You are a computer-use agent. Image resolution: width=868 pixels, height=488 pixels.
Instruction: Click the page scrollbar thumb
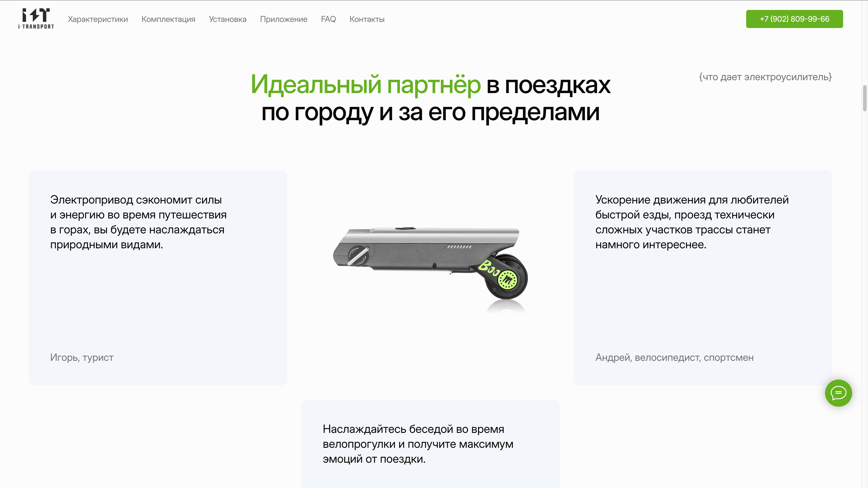[x=865, y=98]
